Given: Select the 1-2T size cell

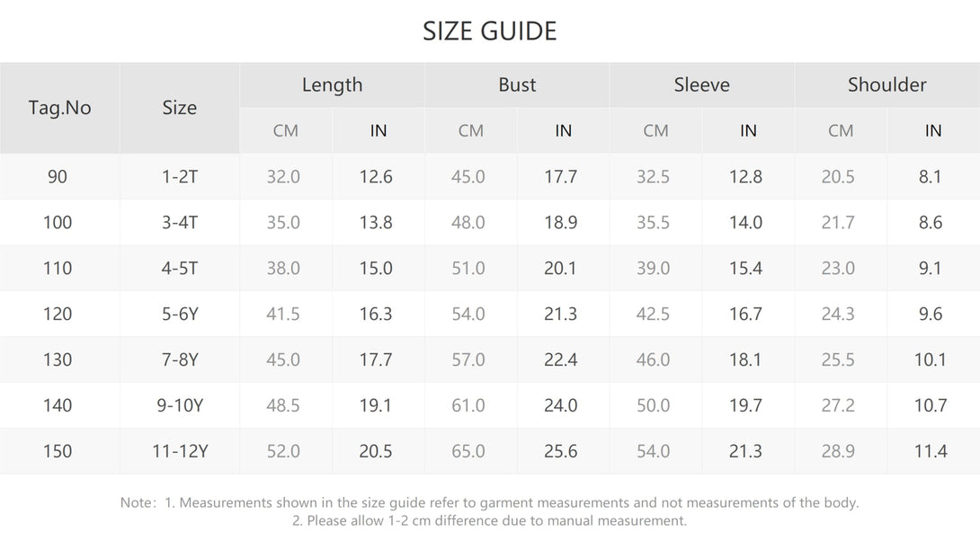Looking at the screenshot, I should coord(179,177).
